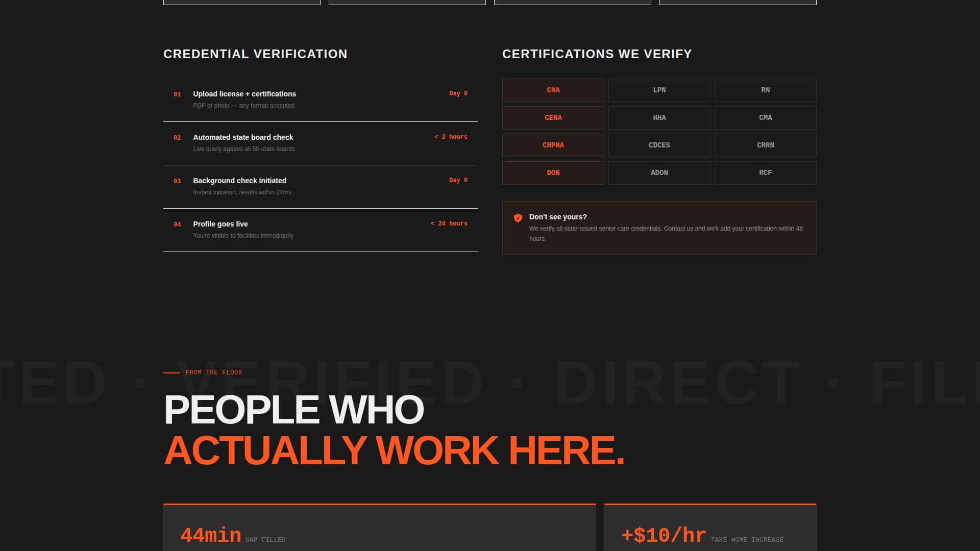Click the '+$10/hr' stat value
The width and height of the screenshot is (980, 551).
(x=664, y=535)
